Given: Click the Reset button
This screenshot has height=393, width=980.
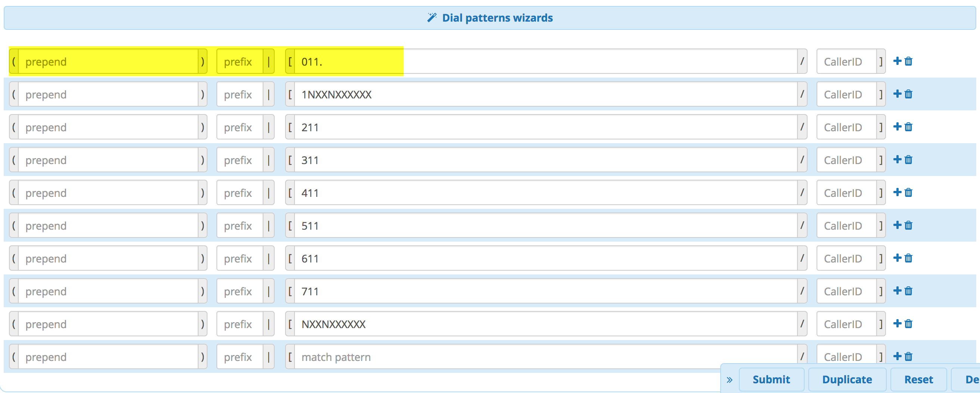Looking at the screenshot, I should coord(918,379).
